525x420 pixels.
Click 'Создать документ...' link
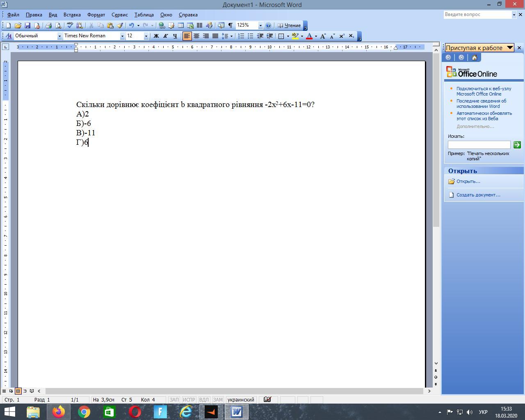(478, 195)
